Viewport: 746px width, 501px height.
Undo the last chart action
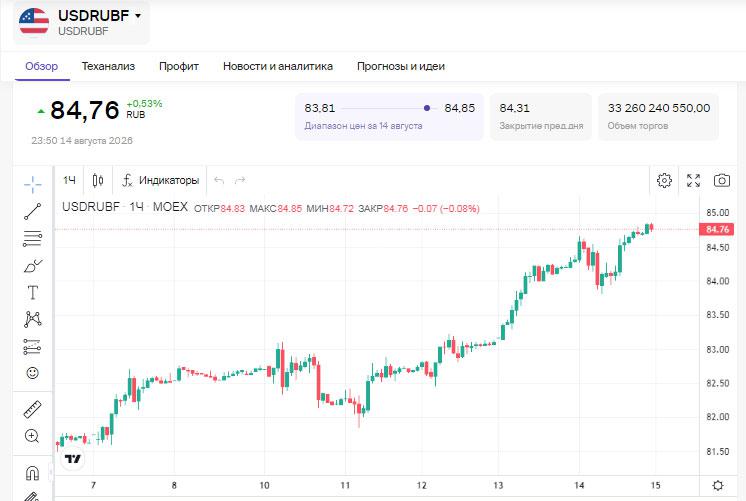(x=219, y=180)
